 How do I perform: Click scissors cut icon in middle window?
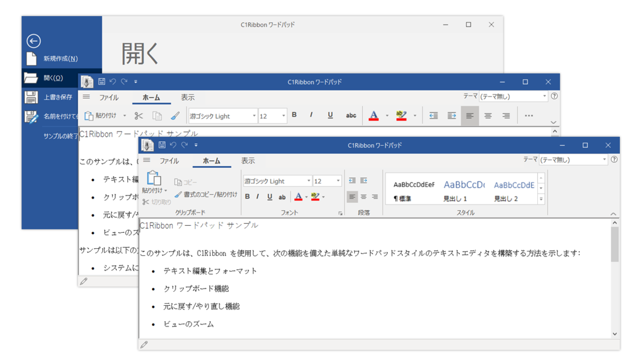[139, 115]
